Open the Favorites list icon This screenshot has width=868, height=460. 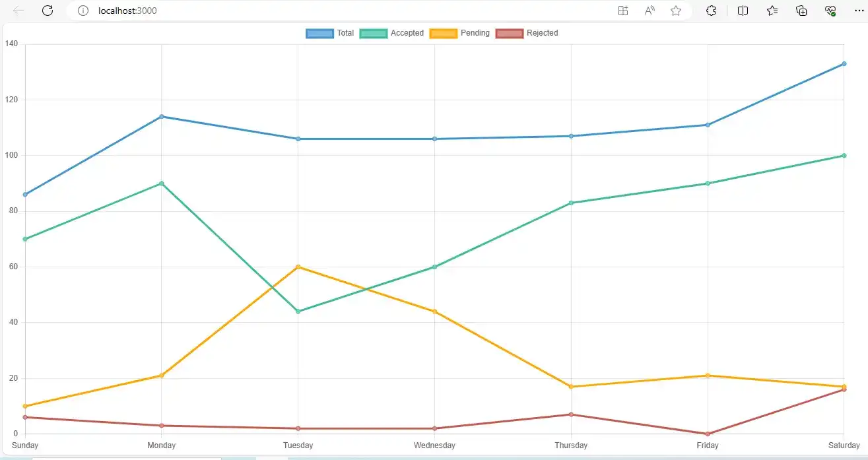click(772, 11)
